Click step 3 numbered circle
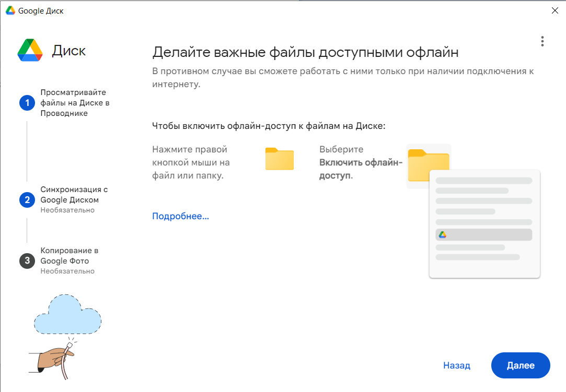The height and width of the screenshot is (392, 566). point(27,261)
